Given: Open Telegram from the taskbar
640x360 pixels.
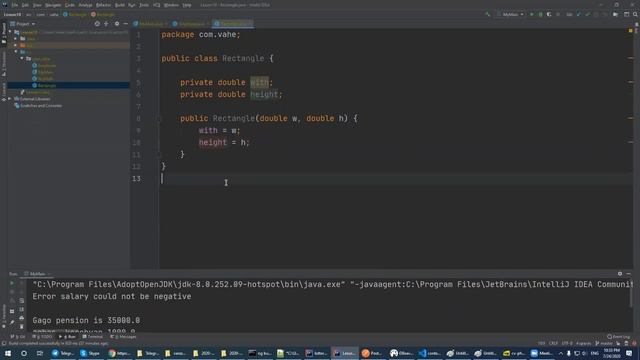Looking at the screenshot, I should pos(62,353).
